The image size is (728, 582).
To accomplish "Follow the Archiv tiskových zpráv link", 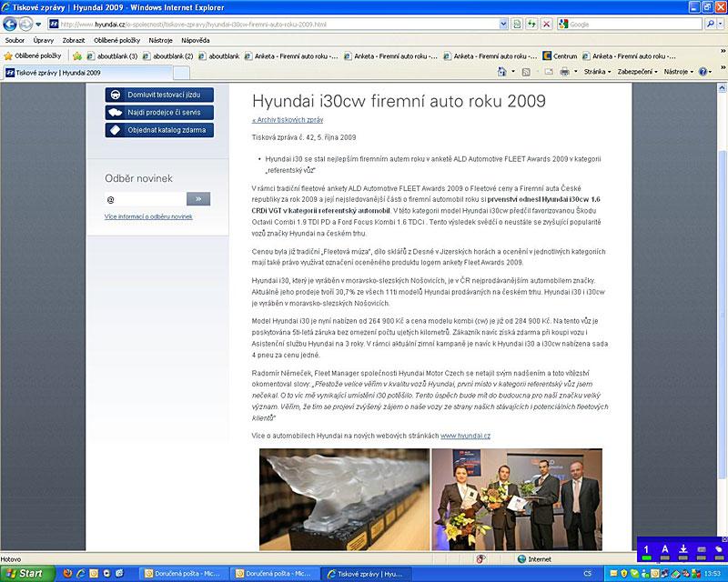I will click(x=288, y=120).
